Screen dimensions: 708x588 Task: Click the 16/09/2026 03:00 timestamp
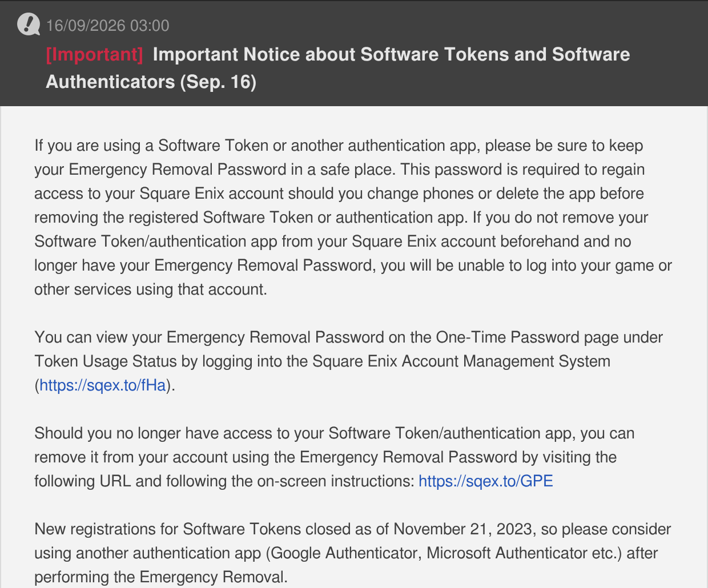[x=107, y=25]
